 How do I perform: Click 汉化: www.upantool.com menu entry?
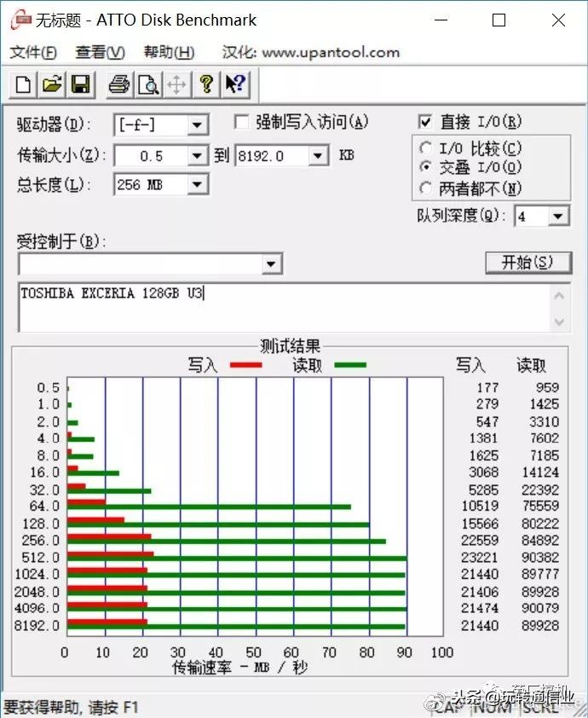coord(311,52)
